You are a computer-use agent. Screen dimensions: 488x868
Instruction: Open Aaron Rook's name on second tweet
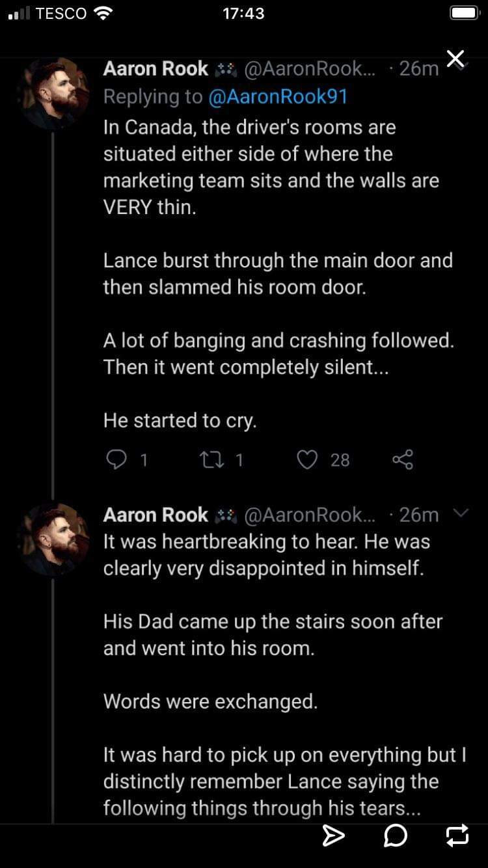point(156,515)
